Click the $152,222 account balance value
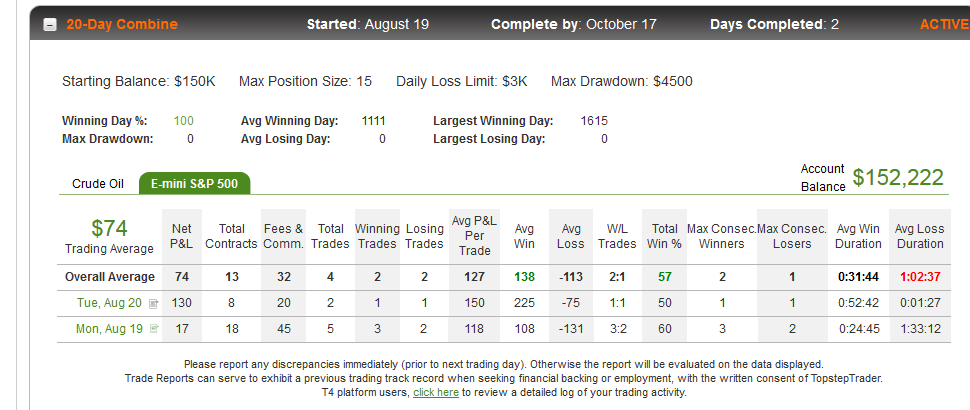The height and width of the screenshot is (410, 970). [898, 177]
